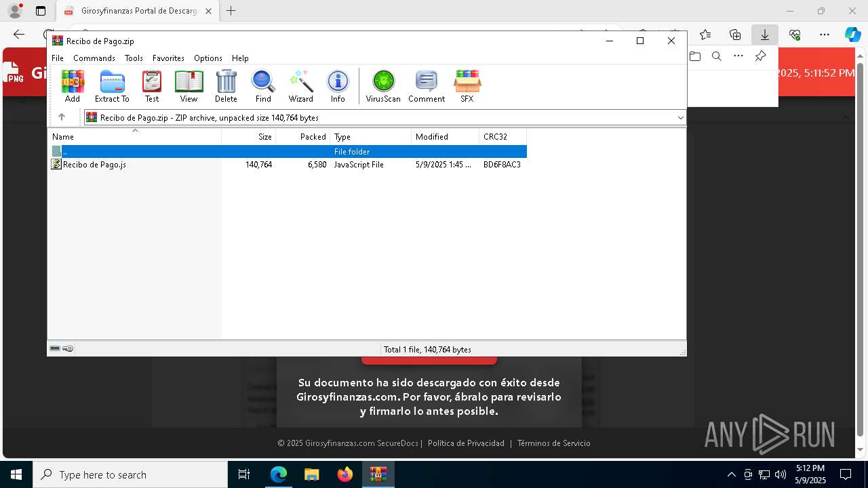Sort by Packed column header
The width and height of the screenshot is (868, 488).
pyautogui.click(x=303, y=137)
